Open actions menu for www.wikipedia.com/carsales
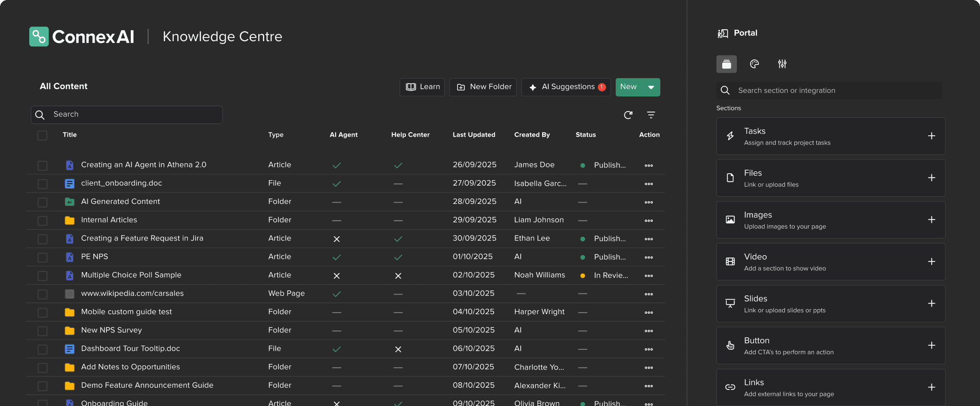 tap(649, 294)
